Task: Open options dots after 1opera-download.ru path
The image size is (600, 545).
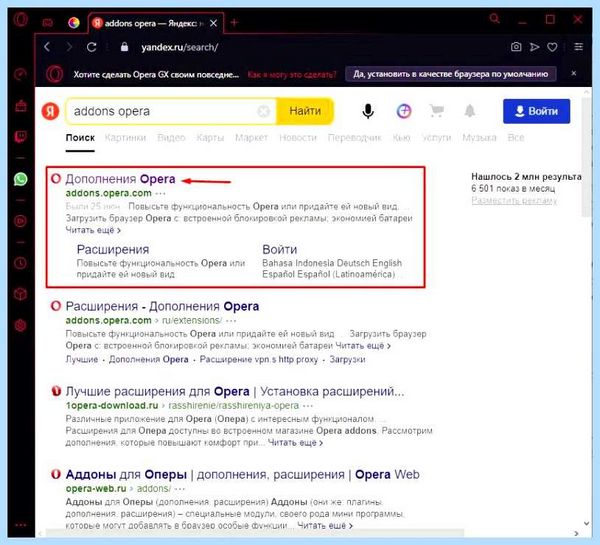Action: click(x=308, y=406)
